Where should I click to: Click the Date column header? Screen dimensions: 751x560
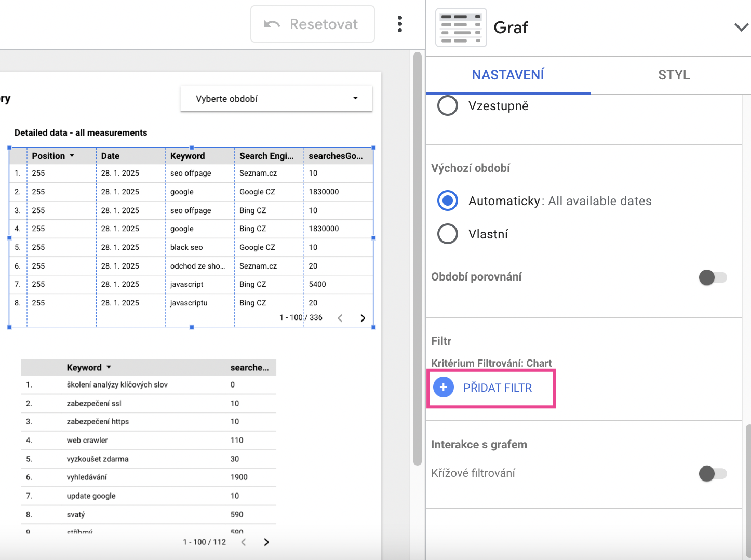point(110,156)
